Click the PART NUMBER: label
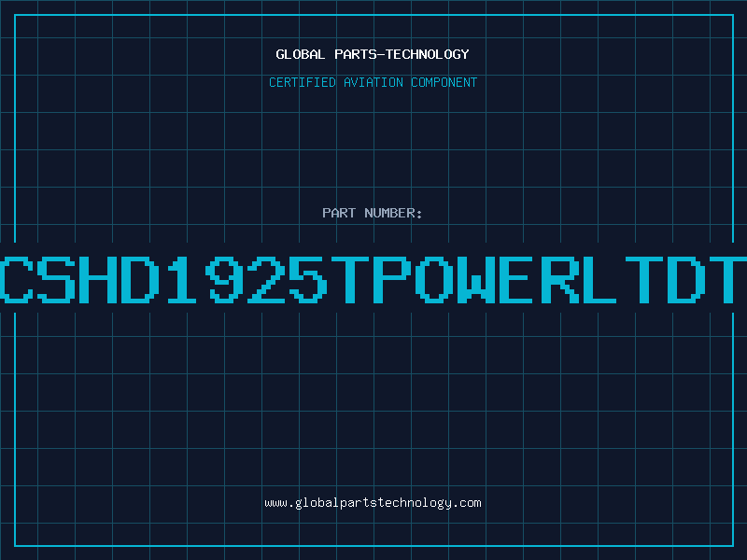The width and height of the screenshot is (747, 560). (x=373, y=213)
